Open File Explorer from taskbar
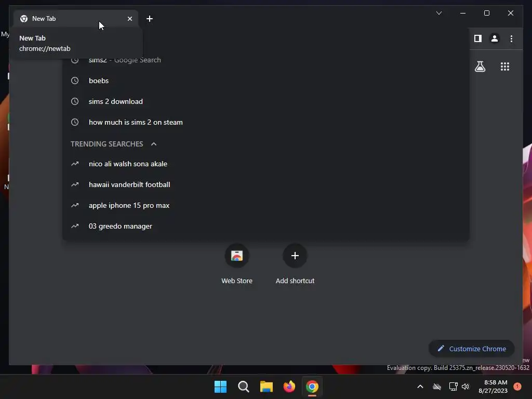 pos(267,387)
